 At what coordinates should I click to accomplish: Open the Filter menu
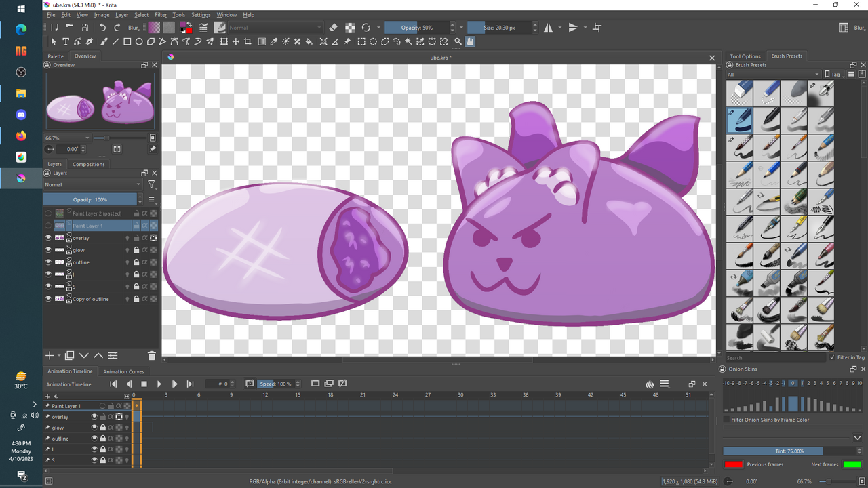(161, 14)
